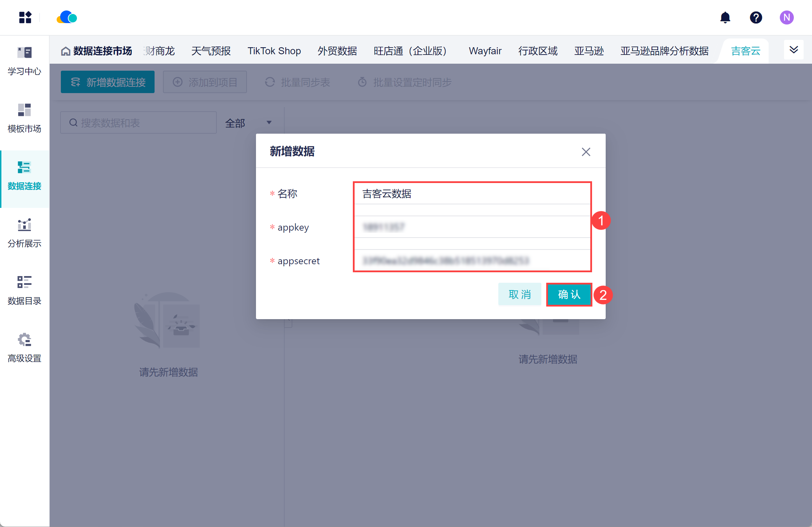Open 高级设置 gear in the sidebar
The image size is (812, 527).
pos(24,348)
